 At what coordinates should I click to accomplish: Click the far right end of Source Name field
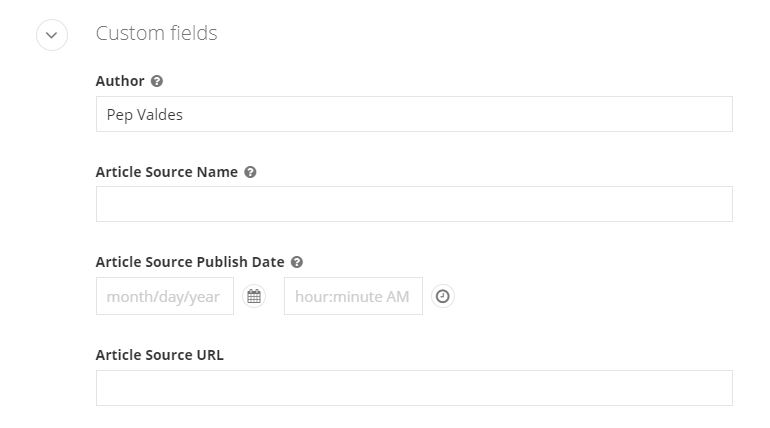pos(718,204)
